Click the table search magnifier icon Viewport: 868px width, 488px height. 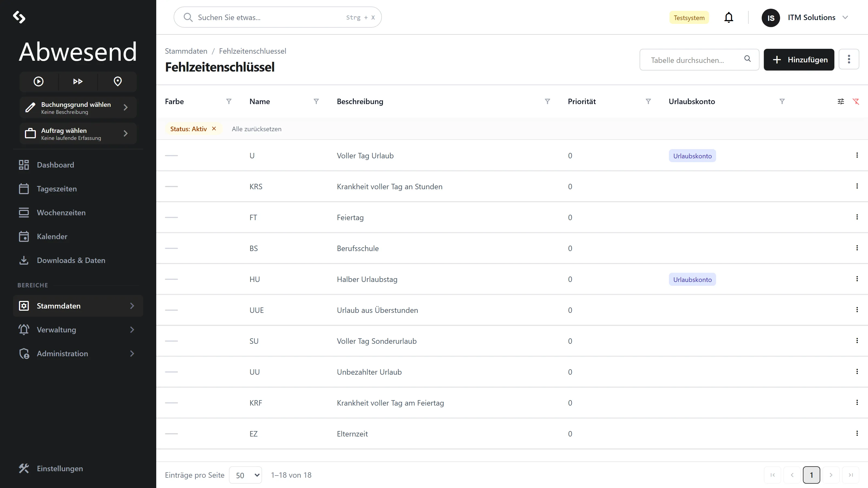click(x=747, y=59)
